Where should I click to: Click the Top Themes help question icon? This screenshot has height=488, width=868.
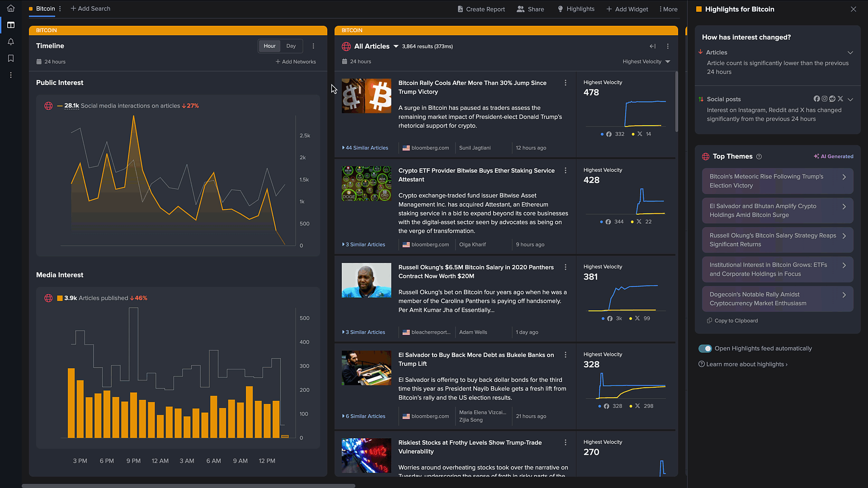tap(759, 157)
